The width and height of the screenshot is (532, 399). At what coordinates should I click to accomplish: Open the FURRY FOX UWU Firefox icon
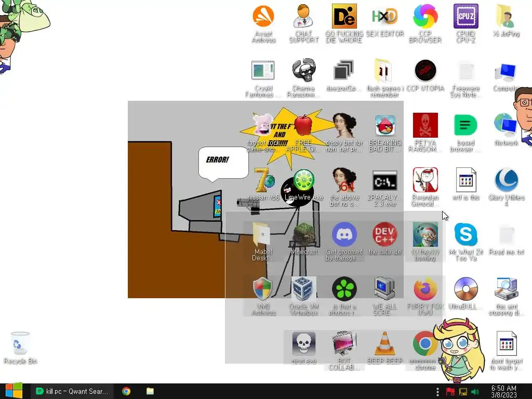coord(425,297)
